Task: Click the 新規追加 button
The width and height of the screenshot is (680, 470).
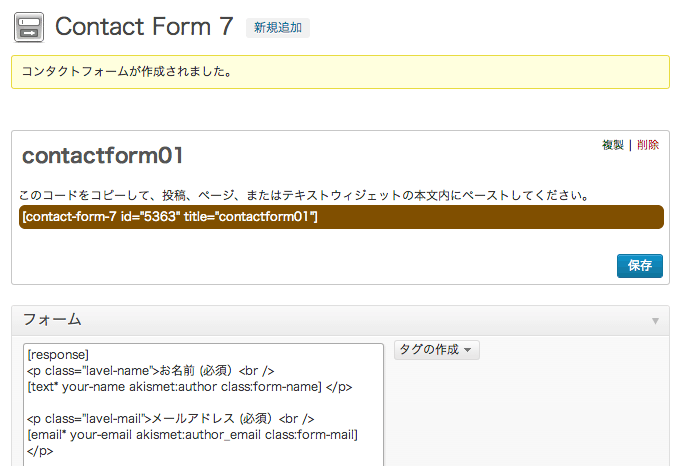Action: [278, 28]
